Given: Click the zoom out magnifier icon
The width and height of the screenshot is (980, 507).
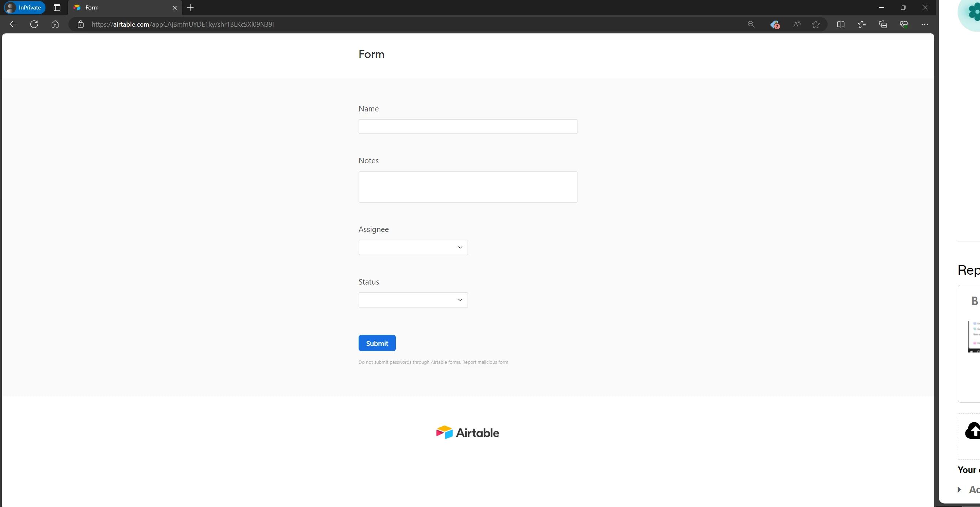Looking at the screenshot, I should click(751, 24).
